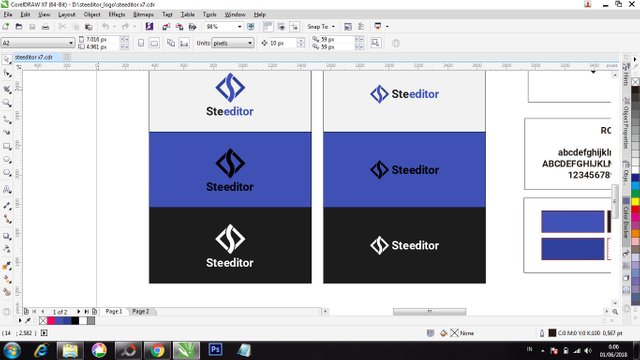
Task: Click the Print toolbar icon
Action: click(45, 27)
